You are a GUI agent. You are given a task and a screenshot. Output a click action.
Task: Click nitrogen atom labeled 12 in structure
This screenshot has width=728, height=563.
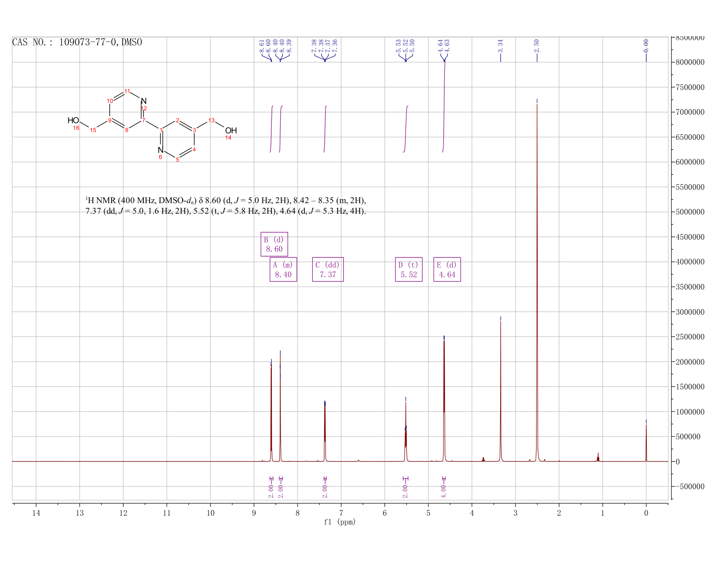[x=143, y=101]
